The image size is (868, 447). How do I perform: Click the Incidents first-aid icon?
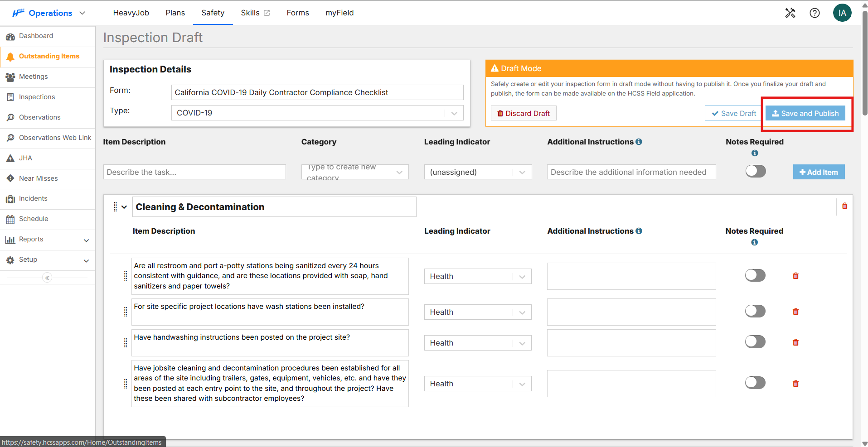[x=10, y=199]
